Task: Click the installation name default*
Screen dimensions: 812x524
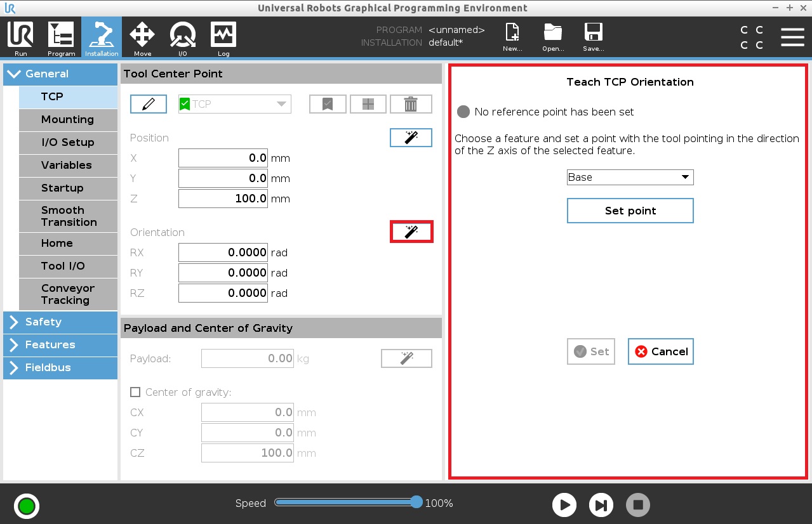Action: [x=446, y=43]
